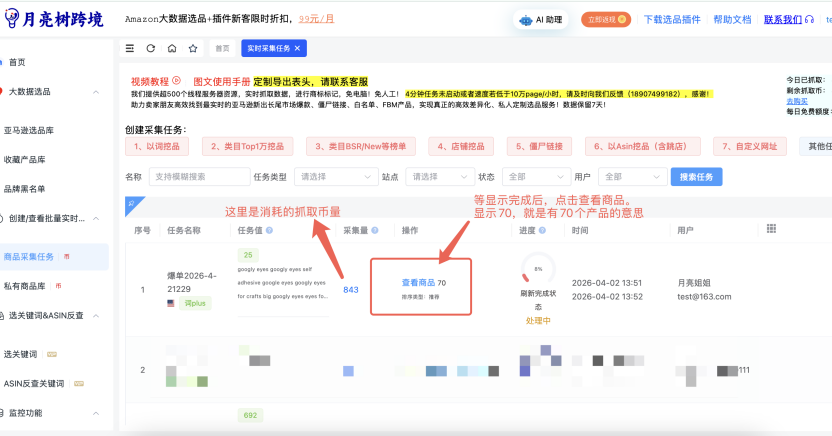Image resolution: width=832 pixels, height=436 pixels.
Task: Click the star favorite icon
Action: pos(193,48)
